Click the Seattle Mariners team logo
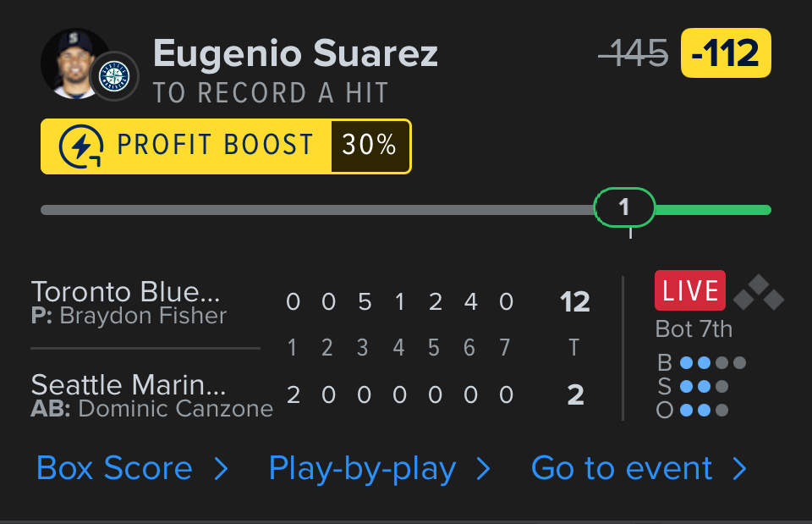This screenshot has width=812, height=524. tap(113, 77)
